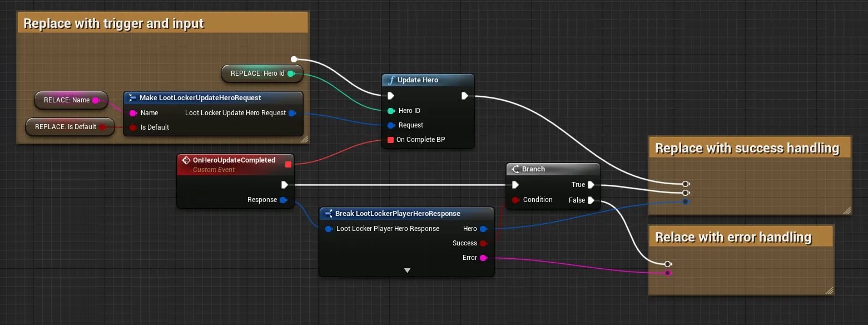Select the 'Relace with error handling' comment header
This screenshot has width=868, height=325.
[x=741, y=237]
